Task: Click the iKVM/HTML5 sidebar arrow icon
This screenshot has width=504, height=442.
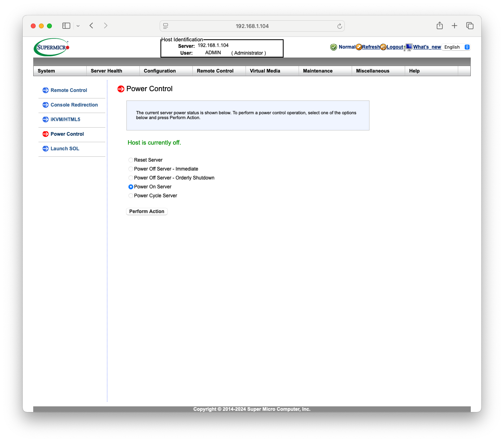Action: [45, 120]
